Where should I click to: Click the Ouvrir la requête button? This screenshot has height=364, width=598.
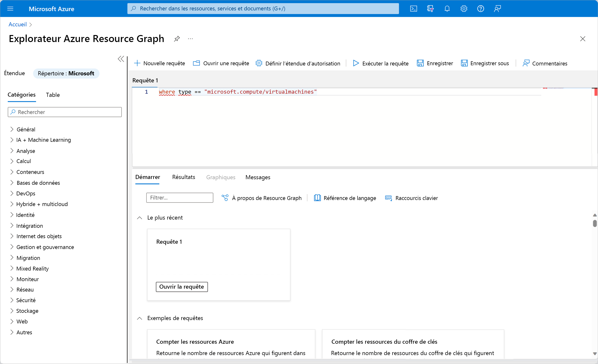pyautogui.click(x=182, y=287)
